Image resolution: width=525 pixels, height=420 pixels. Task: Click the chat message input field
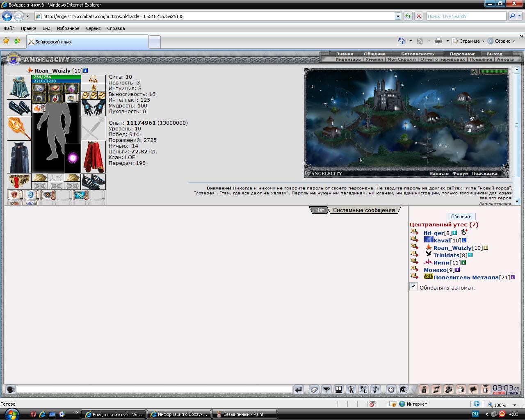[154, 389]
